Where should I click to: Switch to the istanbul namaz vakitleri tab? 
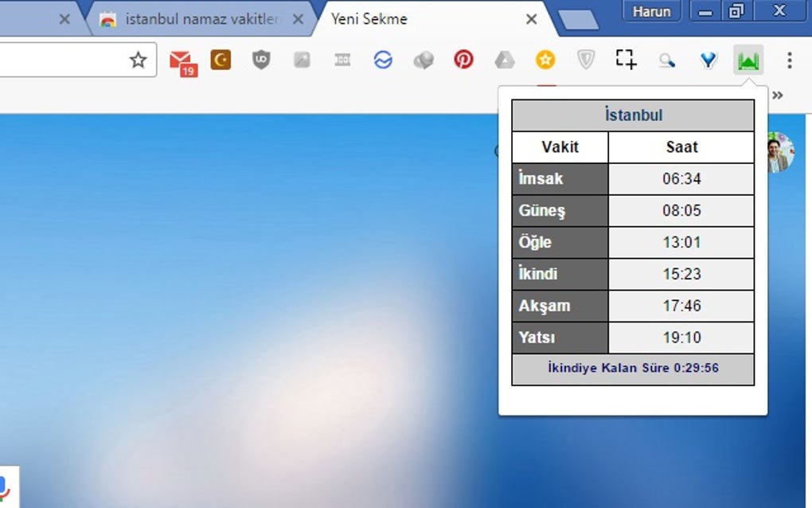point(197,17)
